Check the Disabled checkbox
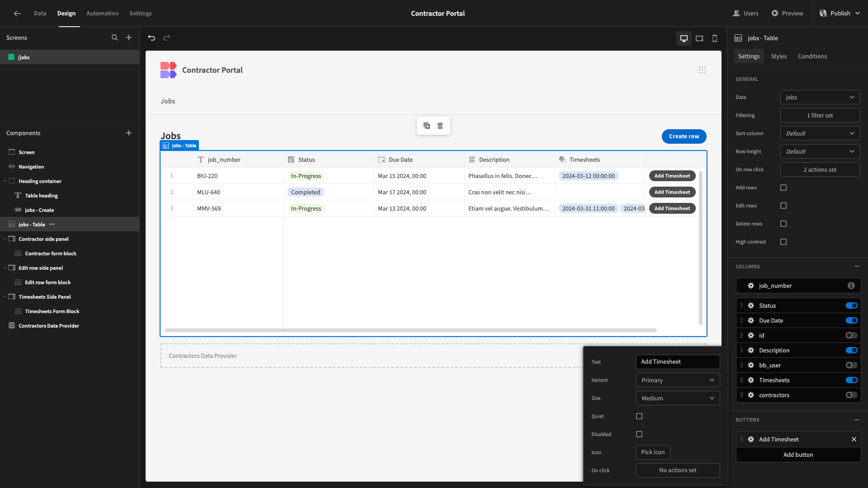Viewport: 868px width, 488px height. 639,435
